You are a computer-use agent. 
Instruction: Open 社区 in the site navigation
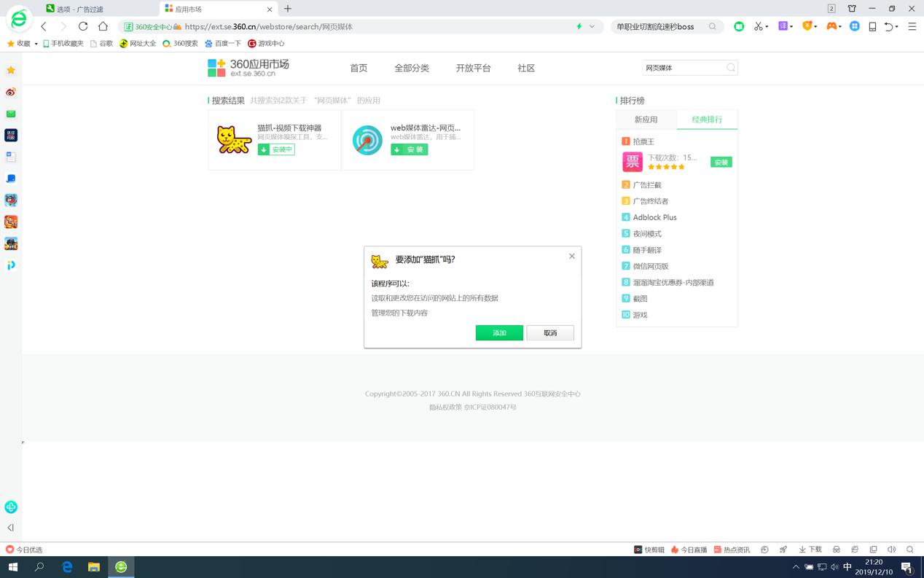pos(526,68)
